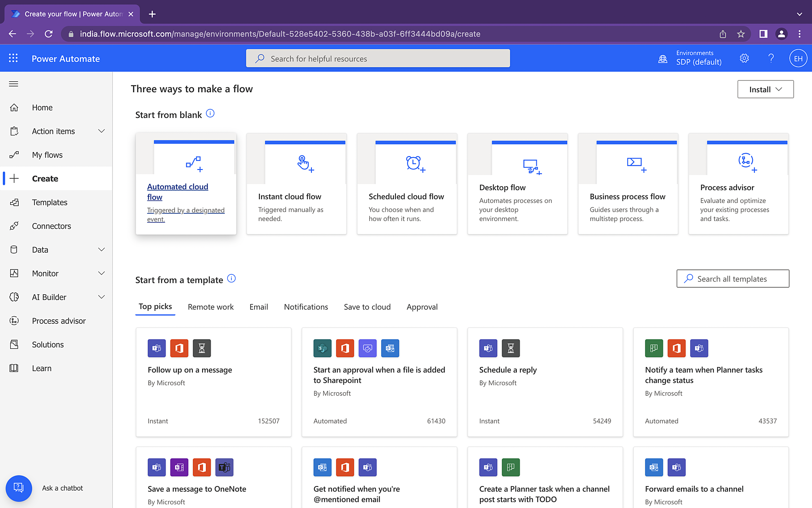This screenshot has height=508, width=812.
Task: Open the Approval tab
Action: pyautogui.click(x=422, y=307)
